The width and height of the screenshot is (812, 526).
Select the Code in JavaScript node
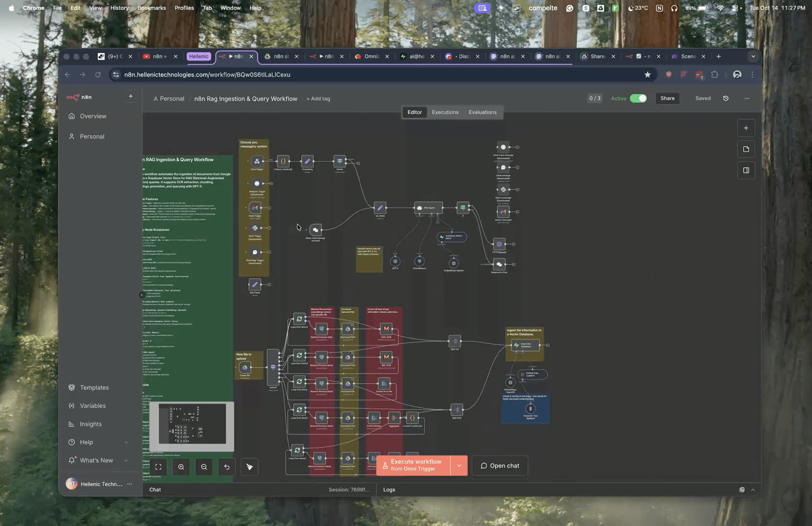coord(283,161)
